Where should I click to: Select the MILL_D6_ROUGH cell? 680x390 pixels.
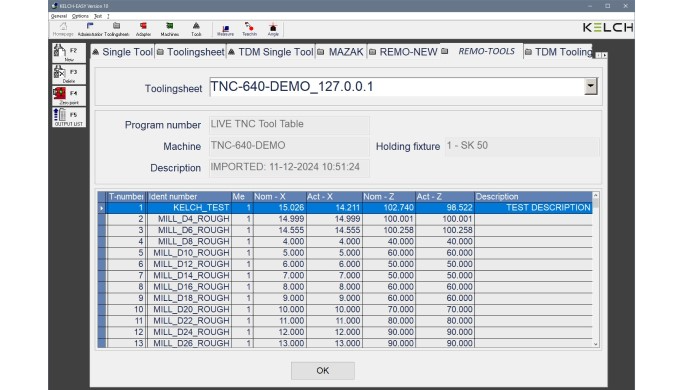189,230
